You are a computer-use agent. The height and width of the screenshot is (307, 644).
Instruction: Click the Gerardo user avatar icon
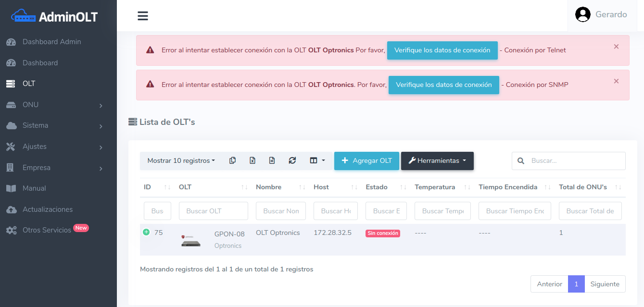click(x=583, y=14)
